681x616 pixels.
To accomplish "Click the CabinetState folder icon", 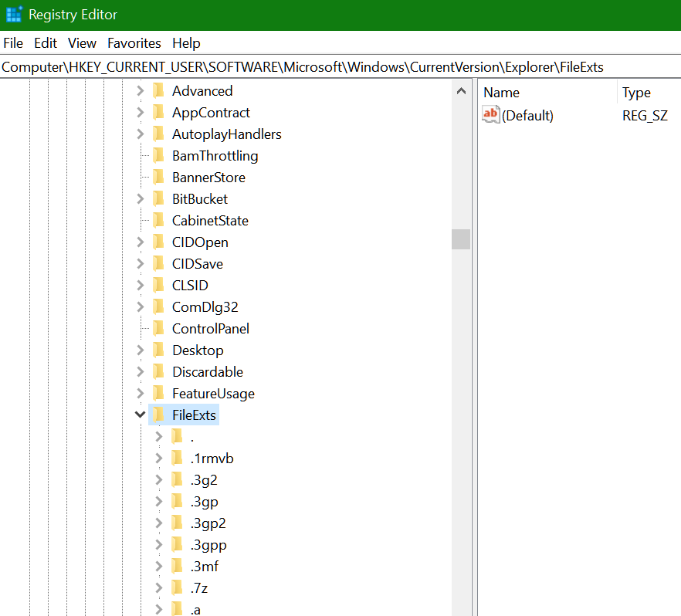I will 158,221.
